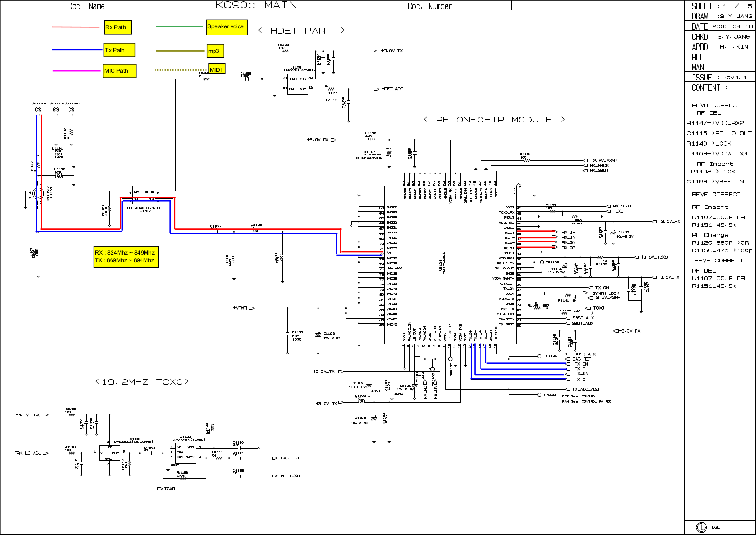Select the yellow Tx Path legend label
756x535 pixels.
click(120, 50)
